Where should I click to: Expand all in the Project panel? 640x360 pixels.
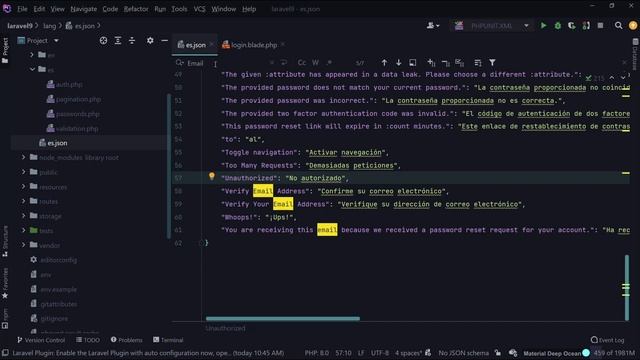[x=118, y=40]
